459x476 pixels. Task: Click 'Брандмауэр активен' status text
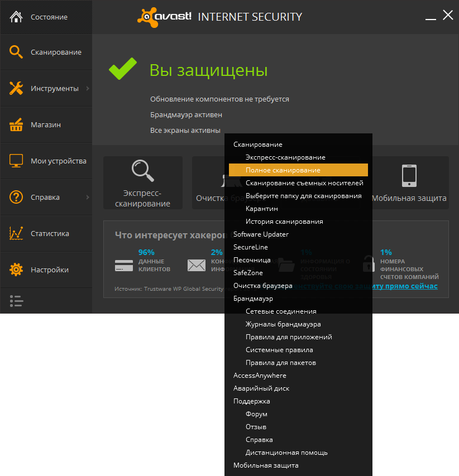(186, 115)
